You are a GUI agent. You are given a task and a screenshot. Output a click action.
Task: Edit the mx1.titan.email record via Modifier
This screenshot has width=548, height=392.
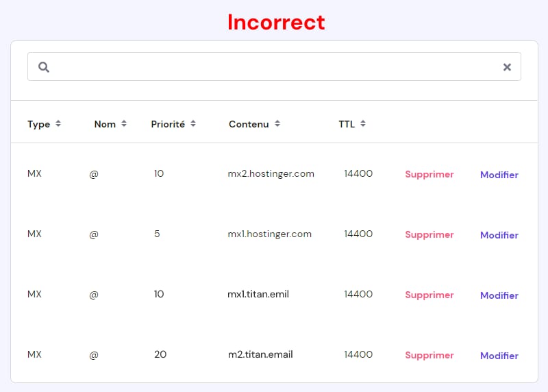point(499,295)
